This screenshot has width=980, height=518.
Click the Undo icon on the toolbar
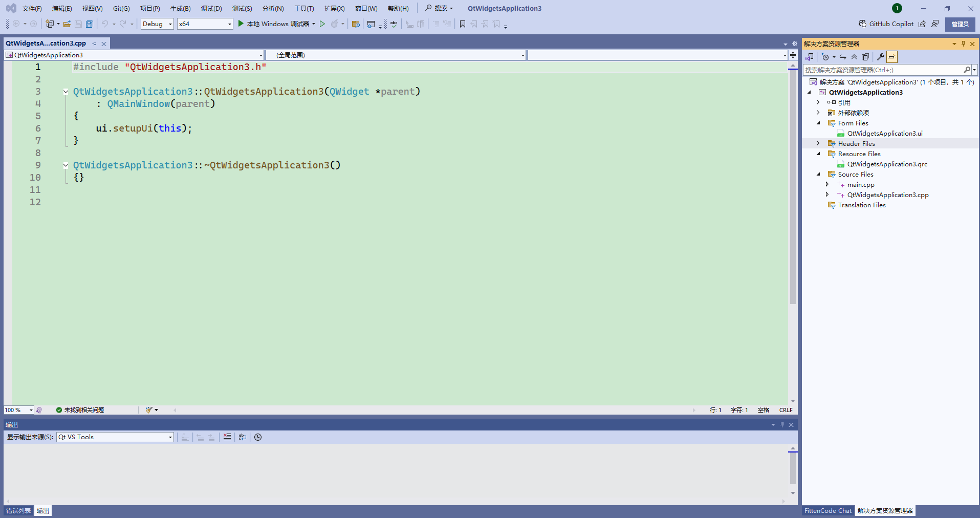pyautogui.click(x=104, y=24)
